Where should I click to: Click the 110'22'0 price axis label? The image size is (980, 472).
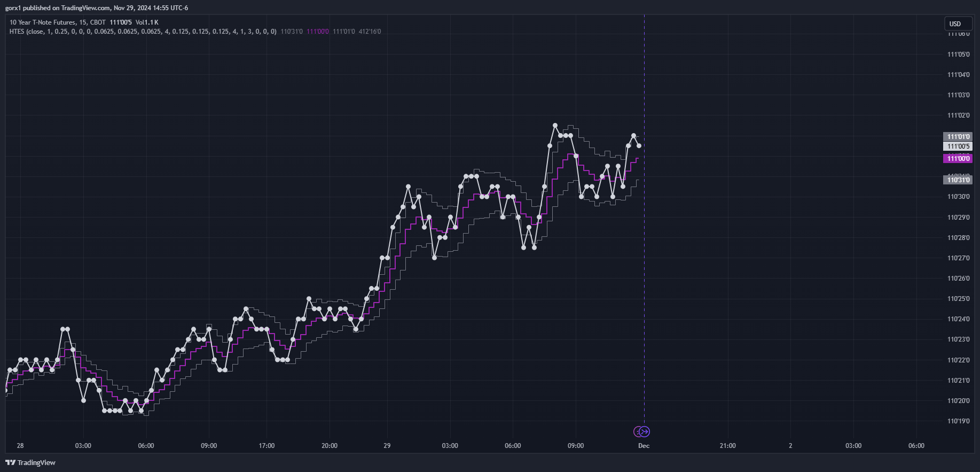pos(958,360)
